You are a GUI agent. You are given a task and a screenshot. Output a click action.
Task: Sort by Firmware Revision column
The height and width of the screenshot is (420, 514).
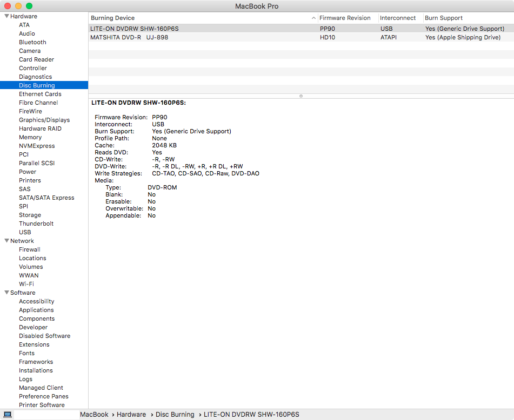(345, 18)
